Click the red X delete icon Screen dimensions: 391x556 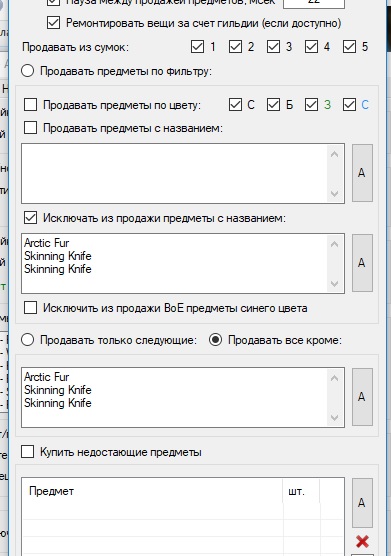[x=362, y=541]
